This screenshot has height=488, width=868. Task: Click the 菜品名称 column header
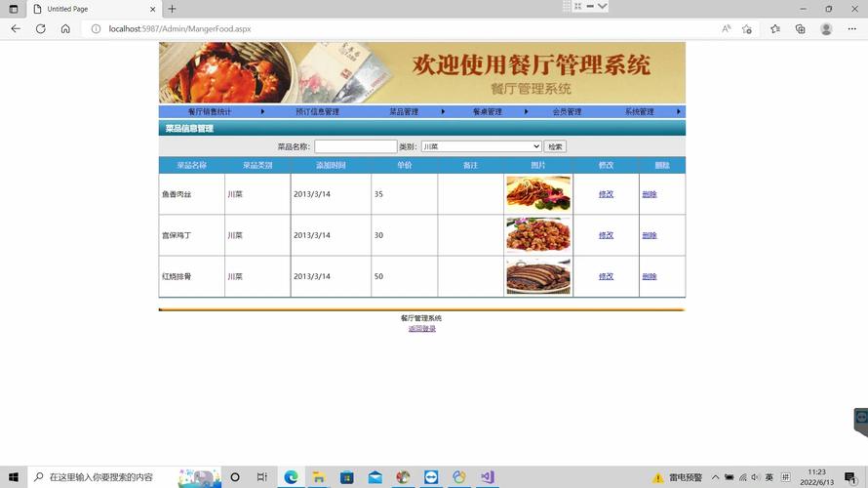[191, 165]
